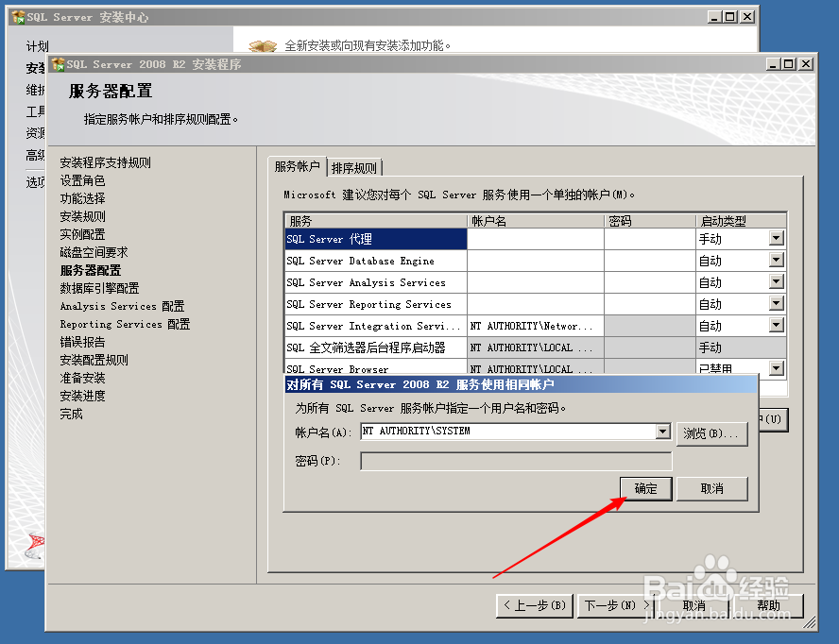Switch to the 服务帐户 tab
Viewport: 839px width, 644px height.
297,167
